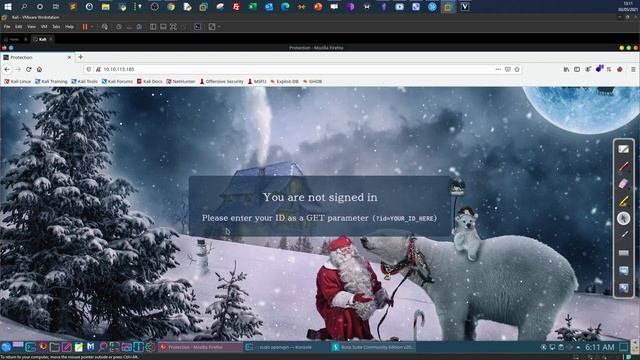
Task: Open Microsoft Edge from Windows taskbar
Action: tap(285, 7)
